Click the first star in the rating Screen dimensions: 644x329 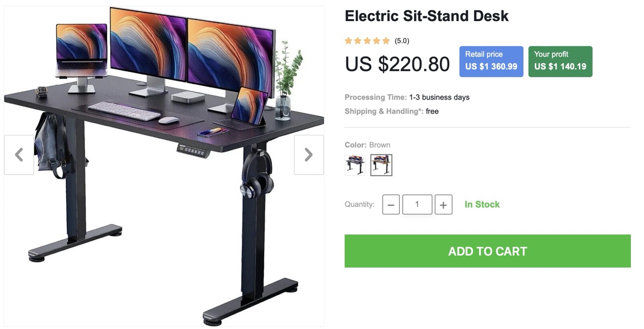click(x=348, y=41)
